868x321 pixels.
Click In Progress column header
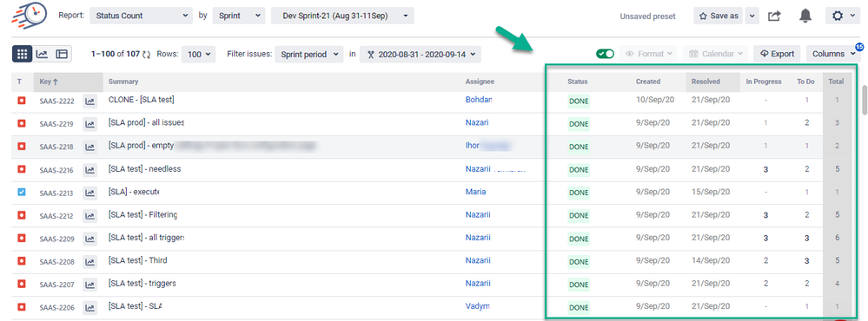pyautogui.click(x=764, y=82)
